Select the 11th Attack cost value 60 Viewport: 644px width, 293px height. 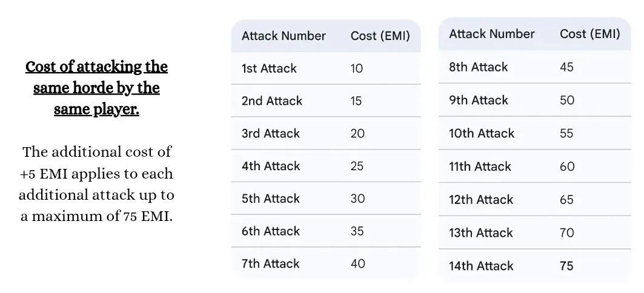[566, 166]
